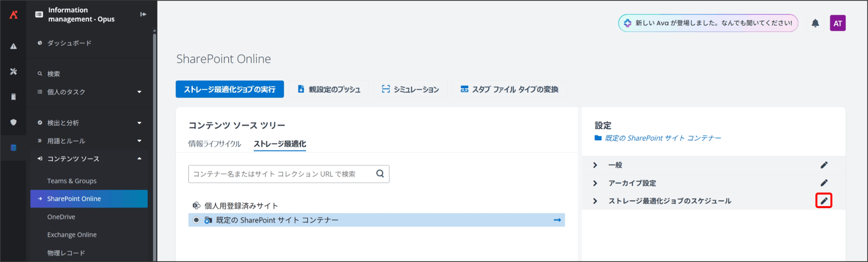This screenshot has width=868, height=262.
Task: Edit ストレージ最適化ジョブのスケジュール with the pencil icon
Action: 824,201
